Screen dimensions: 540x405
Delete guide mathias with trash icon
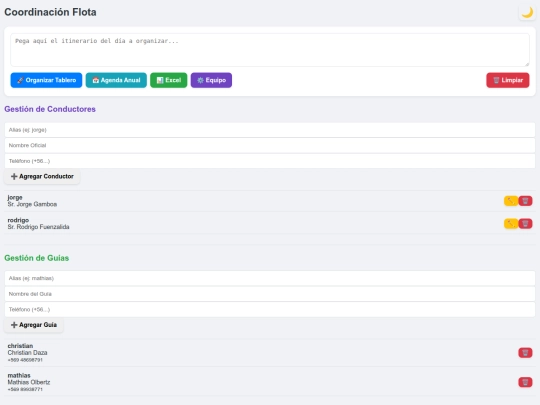525,382
